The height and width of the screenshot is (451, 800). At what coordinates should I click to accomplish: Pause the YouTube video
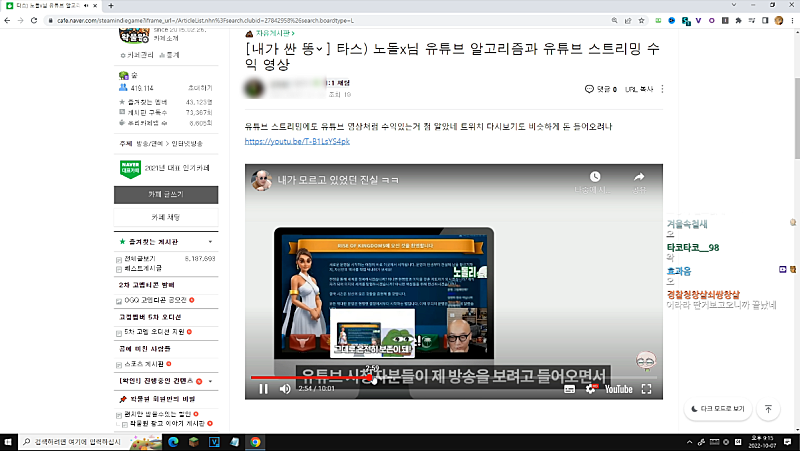click(263, 389)
